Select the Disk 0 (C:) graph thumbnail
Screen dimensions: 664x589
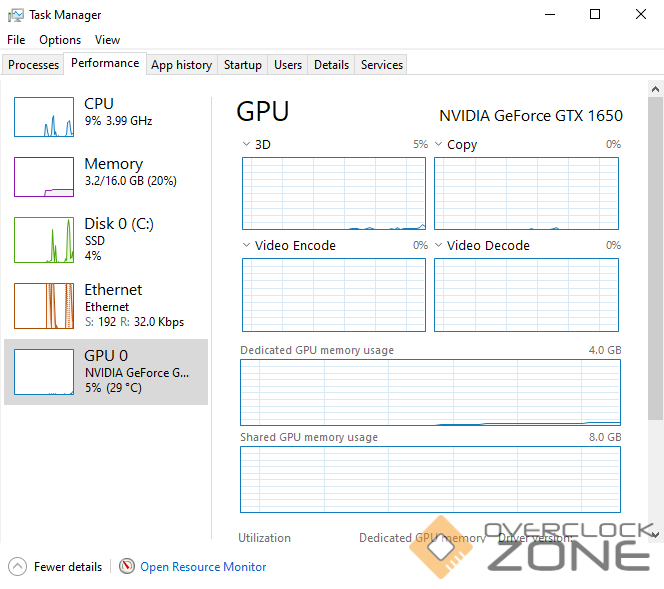click(x=44, y=240)
